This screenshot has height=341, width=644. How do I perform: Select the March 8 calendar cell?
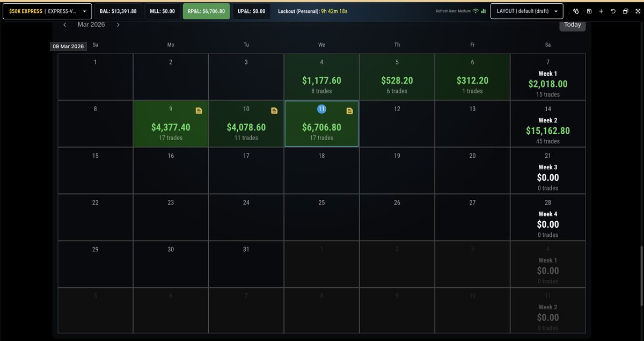click(x=96, y=124)
